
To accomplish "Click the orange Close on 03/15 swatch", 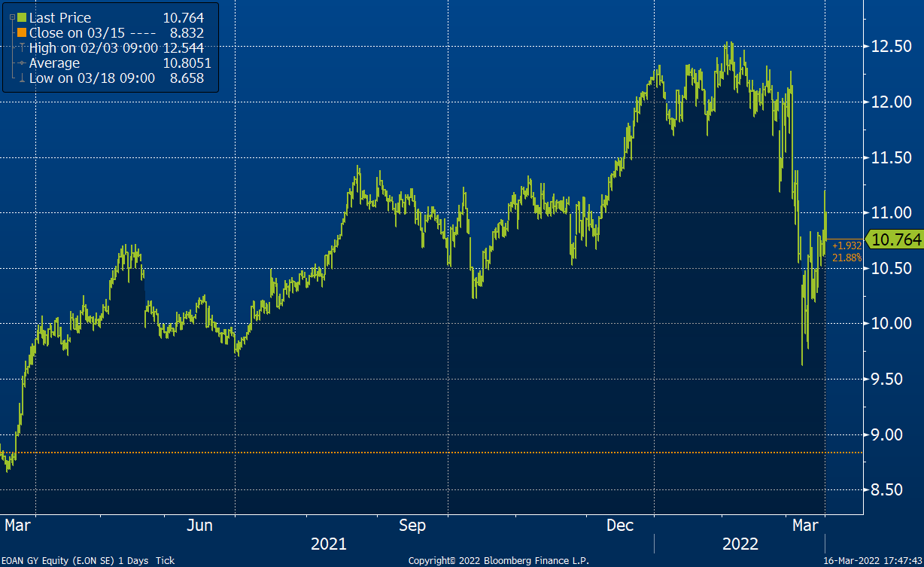I will pos(21,32).
